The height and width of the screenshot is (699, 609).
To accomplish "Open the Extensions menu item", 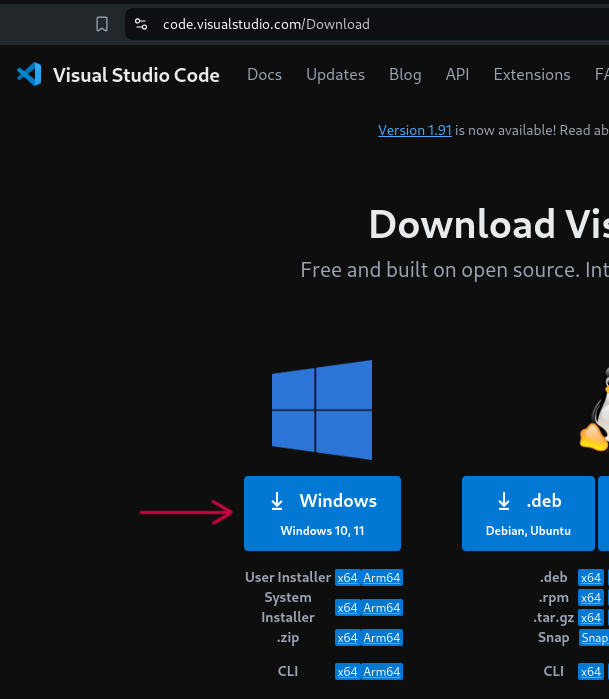I will coord(532,74).
